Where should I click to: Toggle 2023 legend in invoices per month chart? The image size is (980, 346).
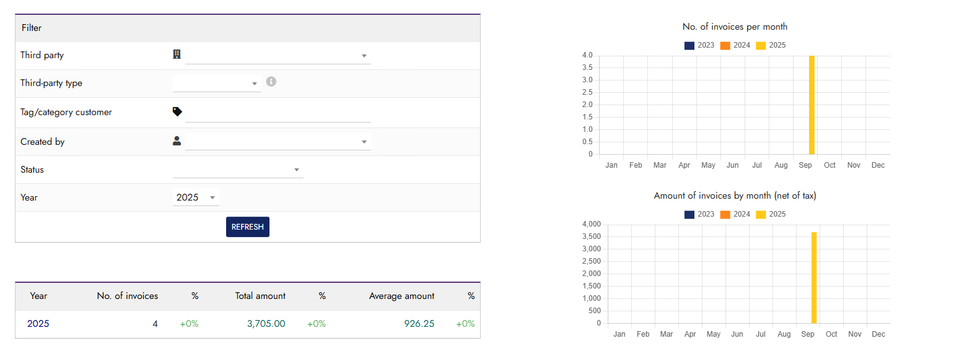click(x=699, y=45)
